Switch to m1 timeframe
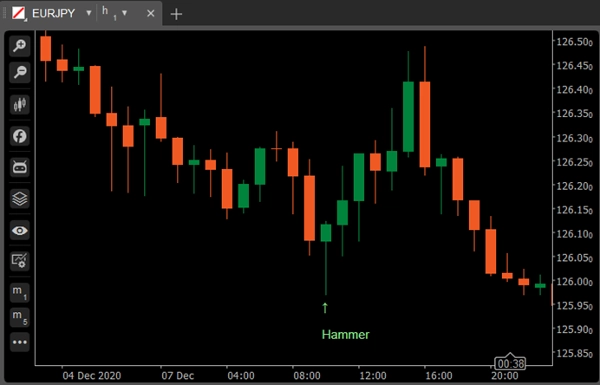This screenshot has height=385, width=600. click(20, 293)
